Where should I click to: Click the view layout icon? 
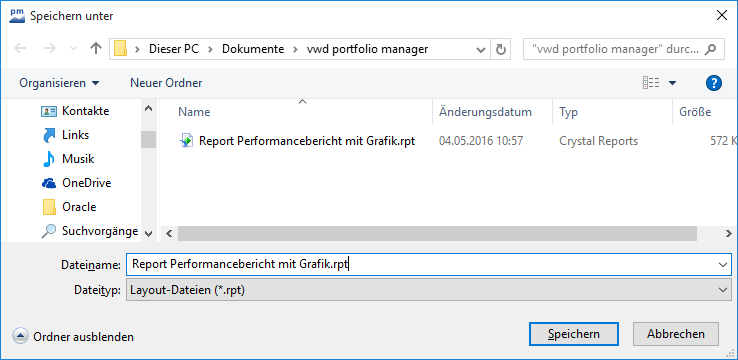(651, 83)
